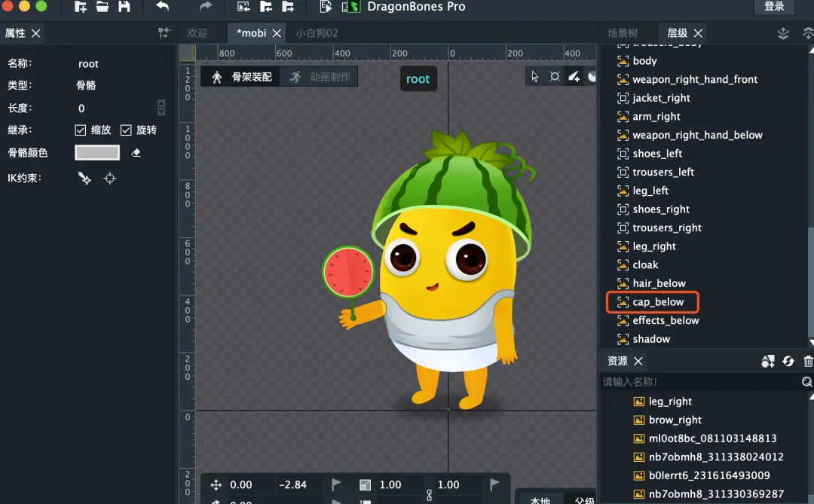Screen dimensions: 814x504
Task: Click the trash icon in the resources panel
Action: click(x=808, y=362)
